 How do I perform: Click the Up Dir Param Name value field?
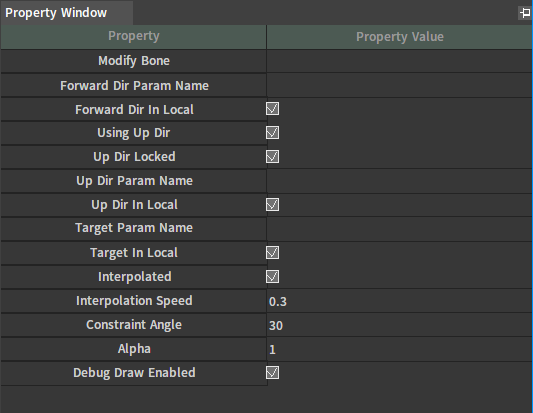point(400,181)
